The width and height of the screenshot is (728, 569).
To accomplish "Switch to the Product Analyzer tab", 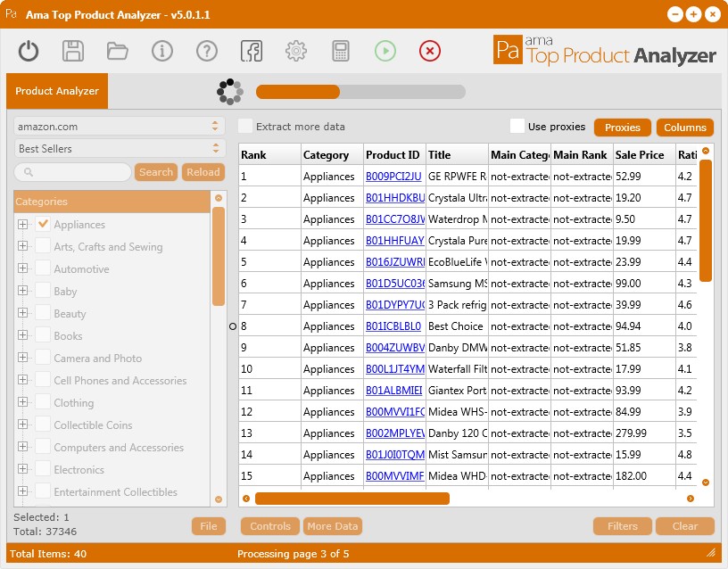I will [57, 91].
